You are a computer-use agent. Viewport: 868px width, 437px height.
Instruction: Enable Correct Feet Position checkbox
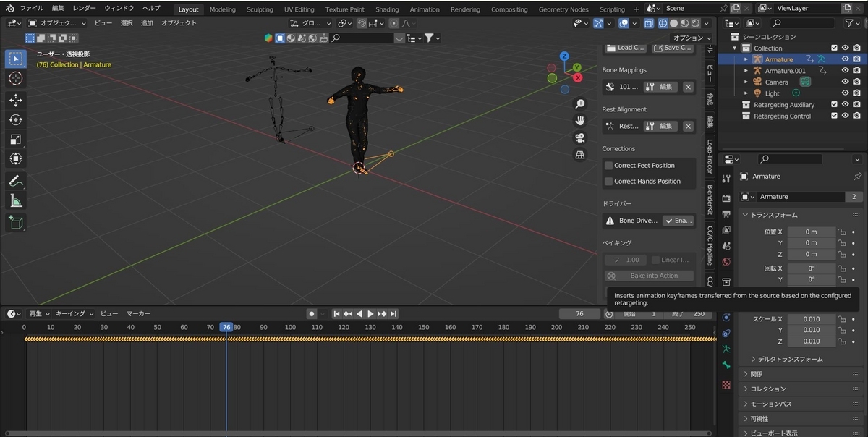tap(609, 166)
